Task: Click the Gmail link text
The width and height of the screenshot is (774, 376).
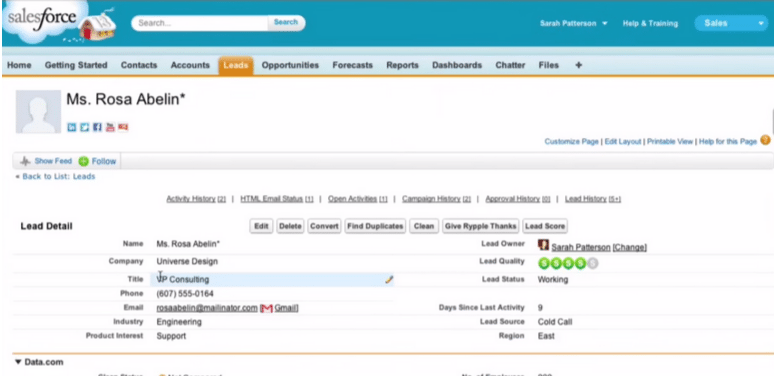Action: 285,308
